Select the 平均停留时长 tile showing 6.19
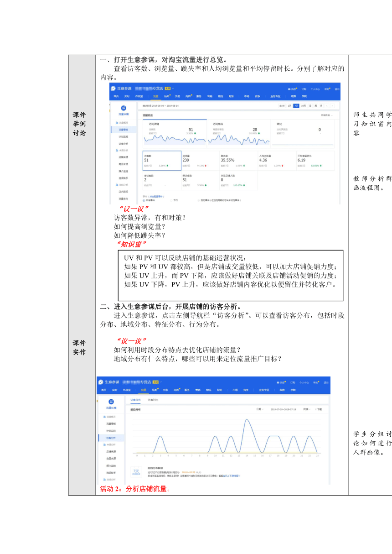Image resolution: width=392 pixels, height=554 pixels. click(x=315, y=161)
